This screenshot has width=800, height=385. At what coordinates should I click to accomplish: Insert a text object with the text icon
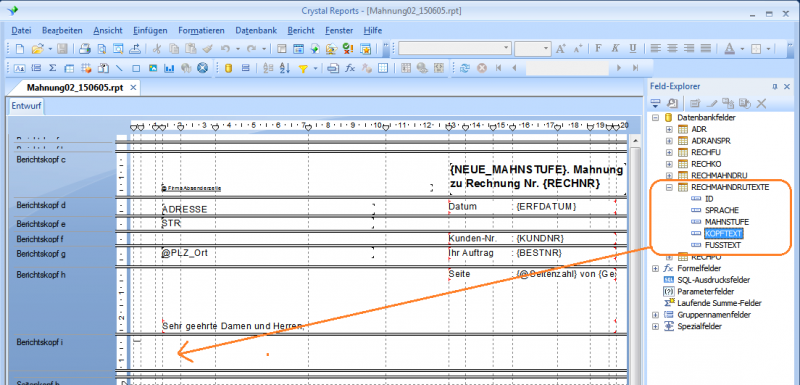(x=20, y=68)
